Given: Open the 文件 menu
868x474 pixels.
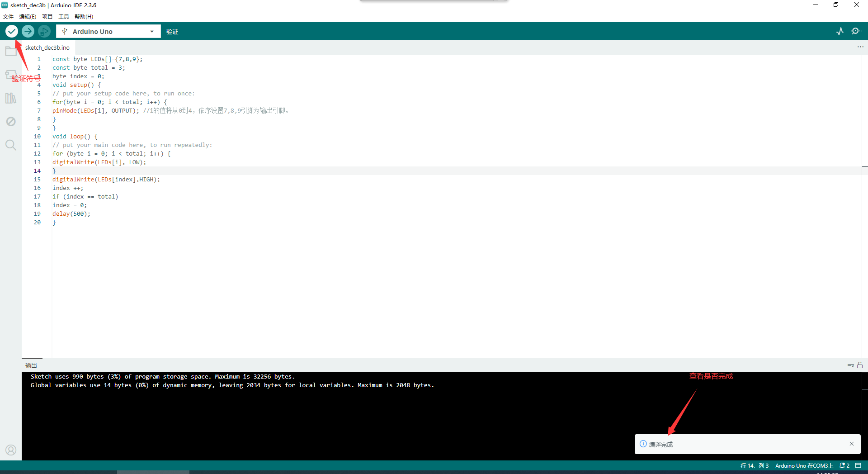Looking at the screenshot, I should 8,17.
